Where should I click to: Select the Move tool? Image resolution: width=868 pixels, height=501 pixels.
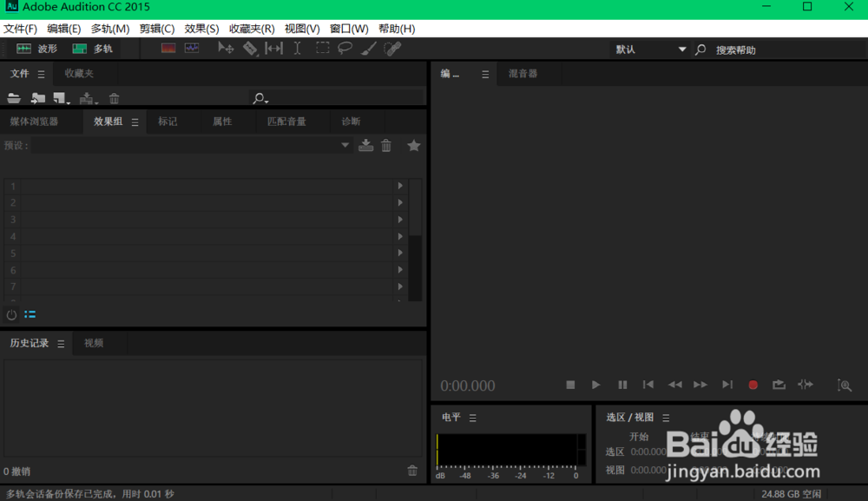[x=226, y=48]
